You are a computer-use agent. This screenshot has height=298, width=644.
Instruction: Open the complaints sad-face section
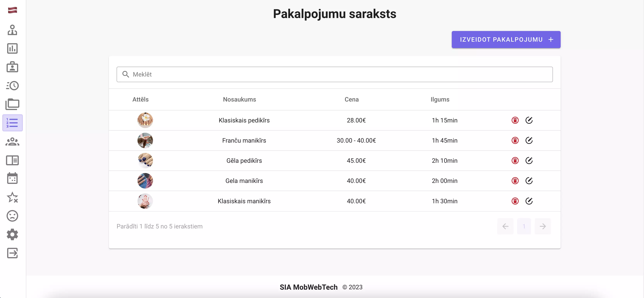click(13, 216)
